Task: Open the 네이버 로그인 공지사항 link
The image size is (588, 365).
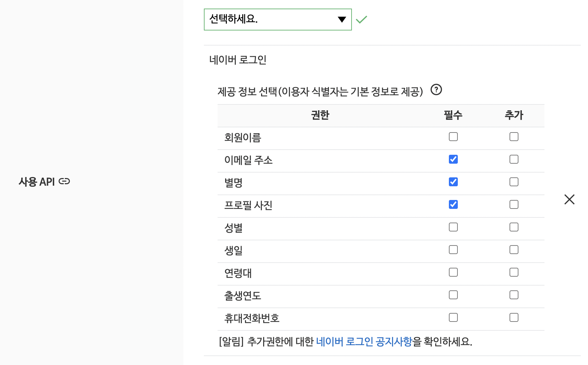Action: tap(364, 341)
